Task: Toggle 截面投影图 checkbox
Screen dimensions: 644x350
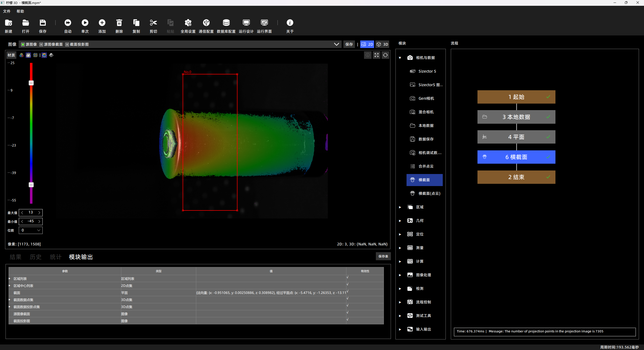Action: (67, 45)
